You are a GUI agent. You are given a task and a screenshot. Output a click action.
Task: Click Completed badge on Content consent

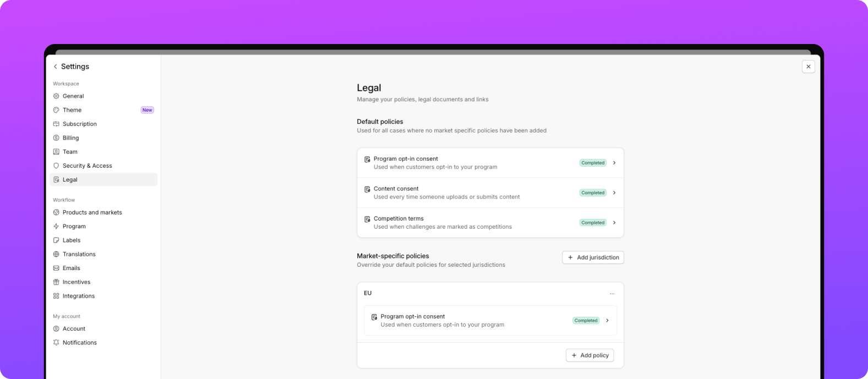pyautogui.click(x=593, y=193)
